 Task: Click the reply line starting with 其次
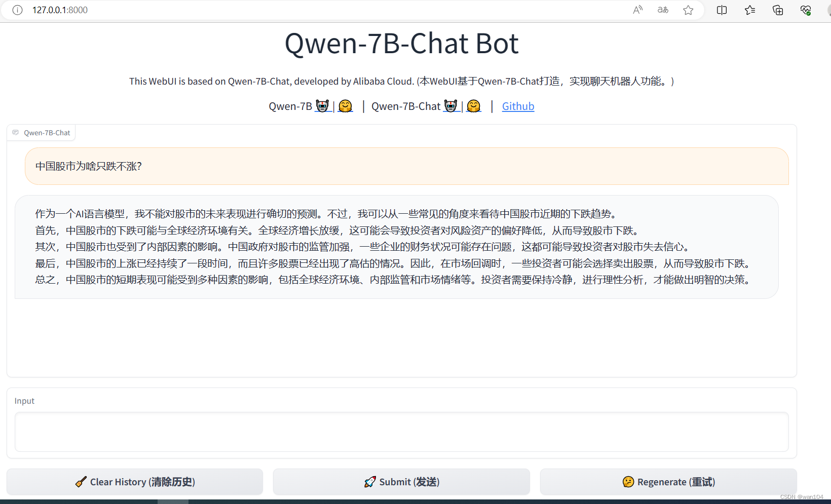[x=364, y=247]
